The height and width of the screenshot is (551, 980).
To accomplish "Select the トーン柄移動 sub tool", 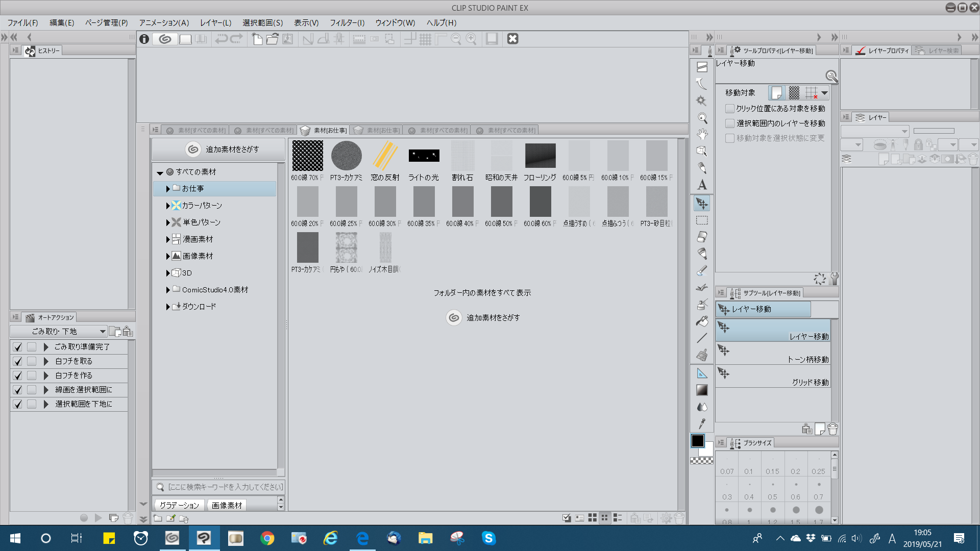I will click(x=773, y=353).
